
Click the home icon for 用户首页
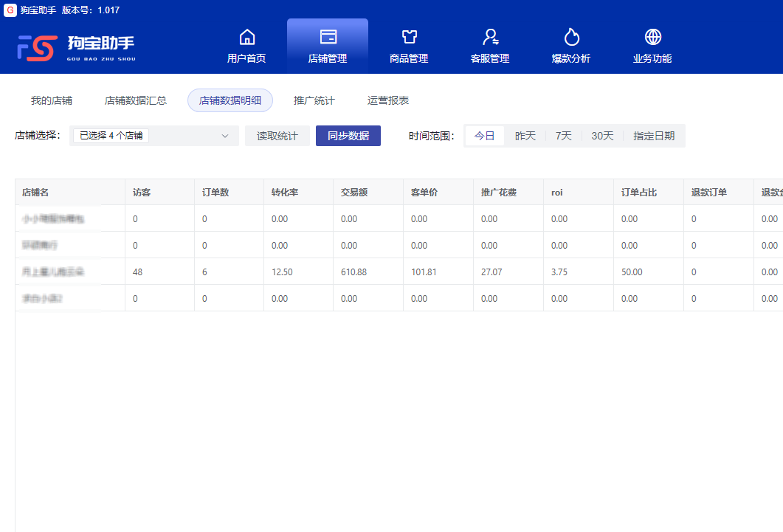pos(247,37)
